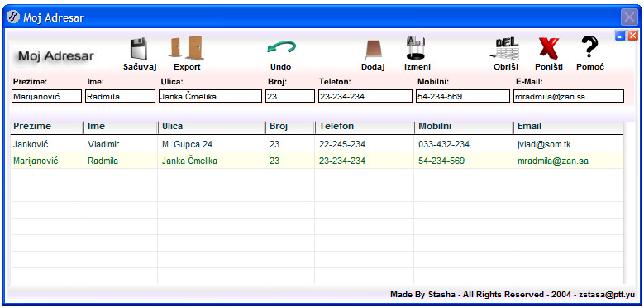Focus the Ime text field
Viewport: 644px width, 308px height.
coord(121,96)
